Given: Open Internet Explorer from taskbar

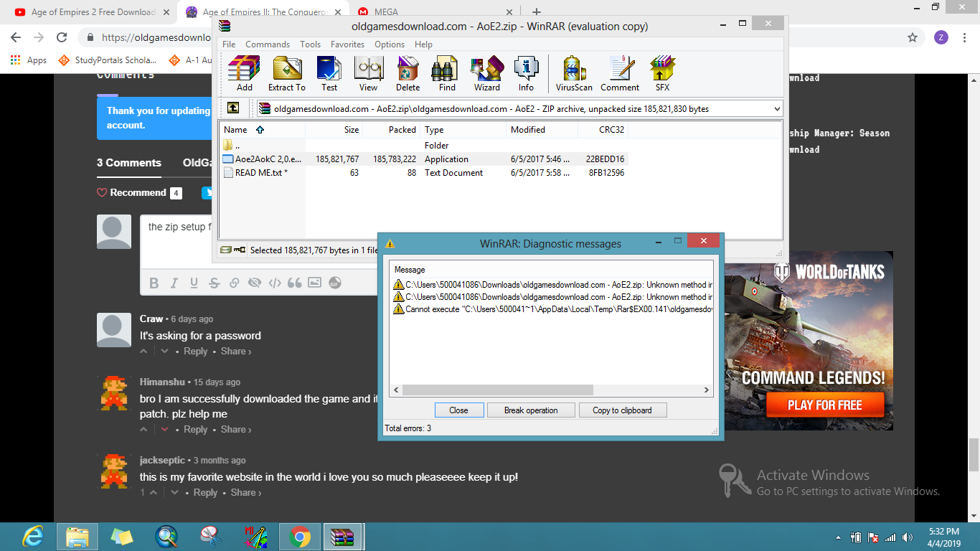Looking at the screenshot, I should [33, 537].
